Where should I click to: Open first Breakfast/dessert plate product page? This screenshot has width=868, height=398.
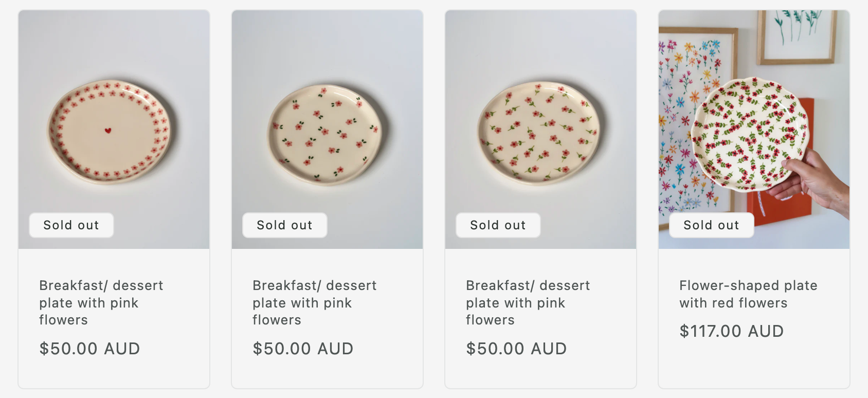point(101,303)
